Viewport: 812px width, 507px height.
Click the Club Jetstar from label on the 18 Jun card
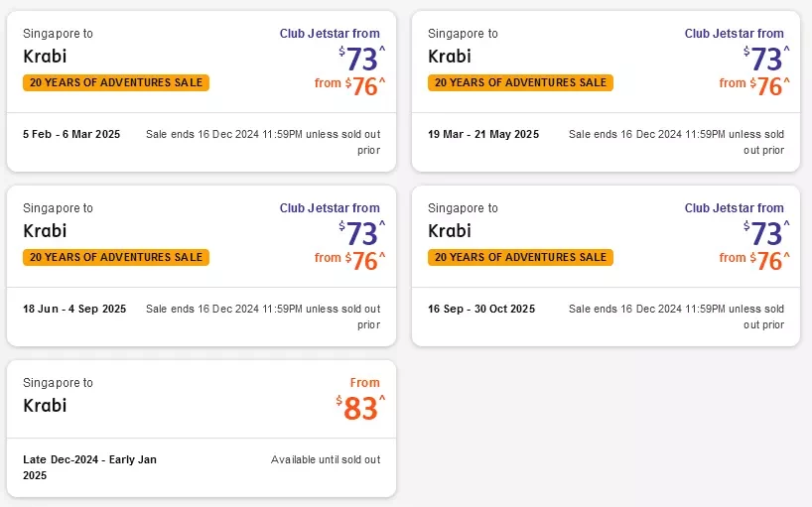click(x=330, y=208)
